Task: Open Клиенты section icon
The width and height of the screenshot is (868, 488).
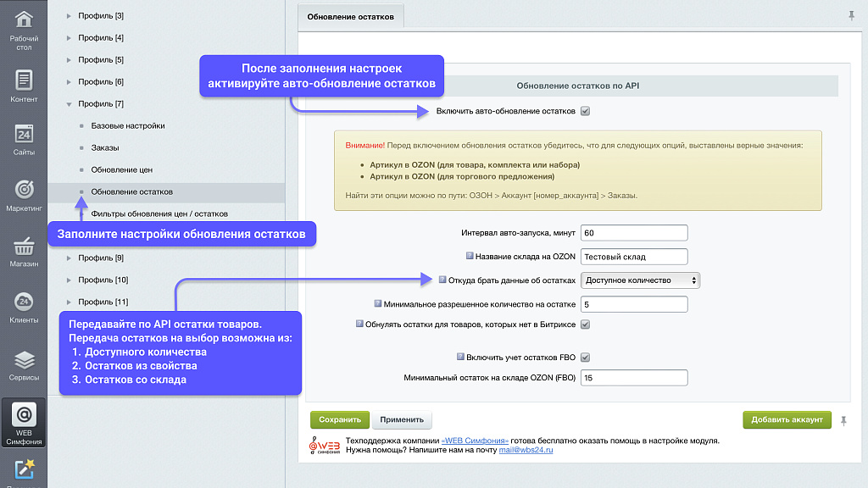Action: (x=24, y=307)
